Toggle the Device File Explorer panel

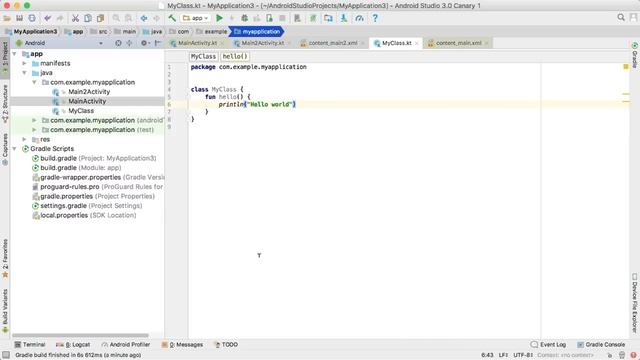coord(635,302)
